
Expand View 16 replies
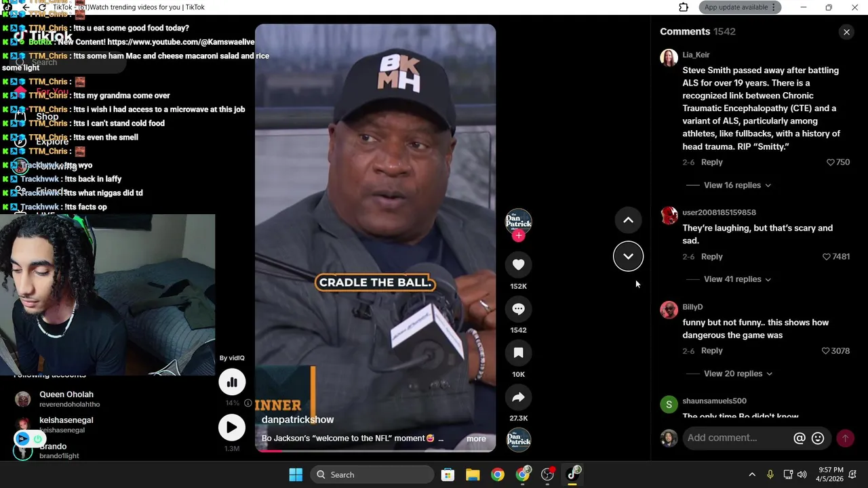pos(737,185)
